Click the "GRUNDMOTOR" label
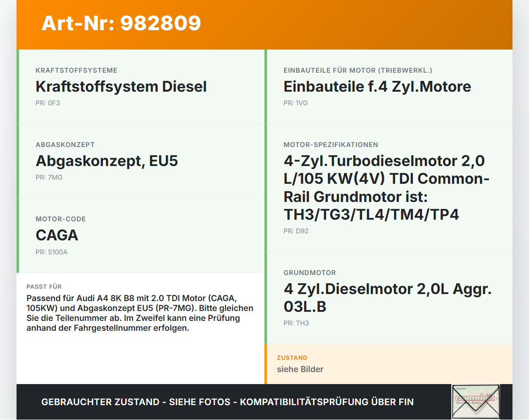Viewport: 529px width, 420px height. tap(310, 273)
